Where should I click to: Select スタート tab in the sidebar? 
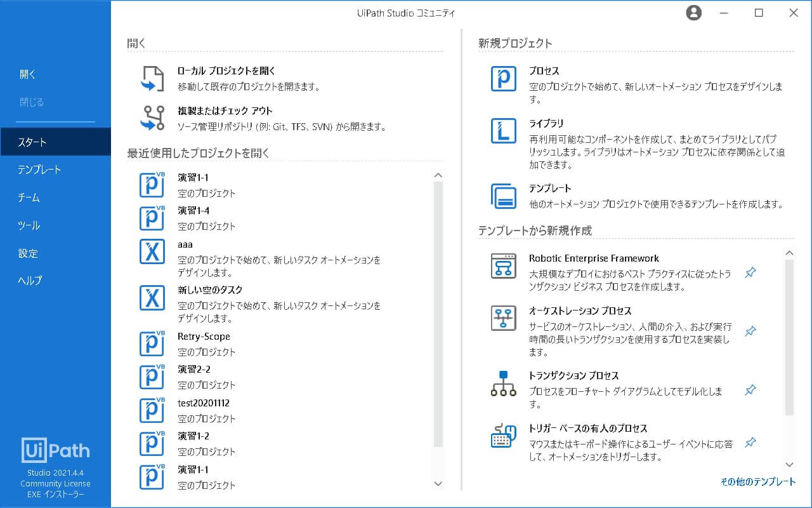point(55,142)
